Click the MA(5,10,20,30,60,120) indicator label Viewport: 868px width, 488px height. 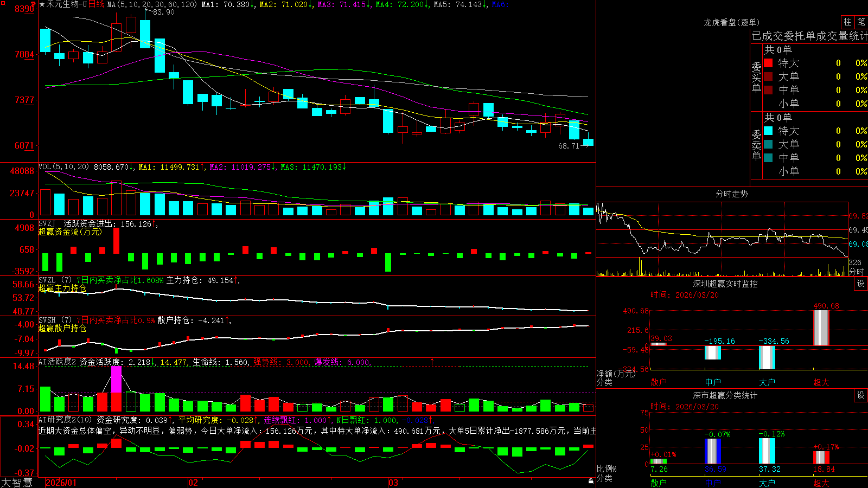click(x=152, y=4)
